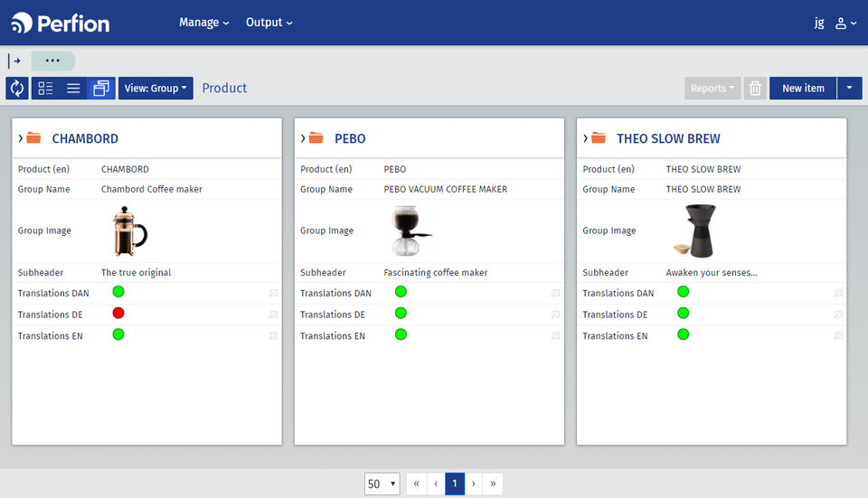Click THEO Translations DE comment icon
Image resolution: width=868 pixels, height=498 pixels.
[x=838, y=315]
